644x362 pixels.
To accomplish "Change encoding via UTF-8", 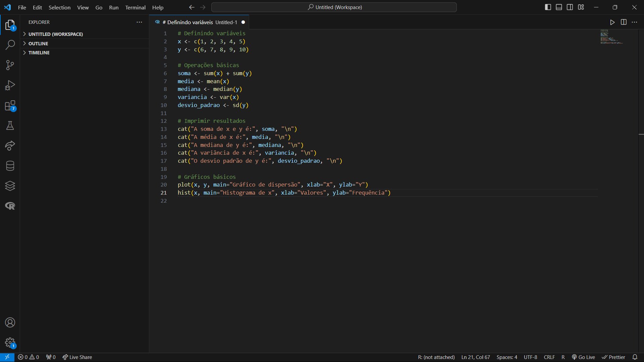I will click(x=530, y=357).
